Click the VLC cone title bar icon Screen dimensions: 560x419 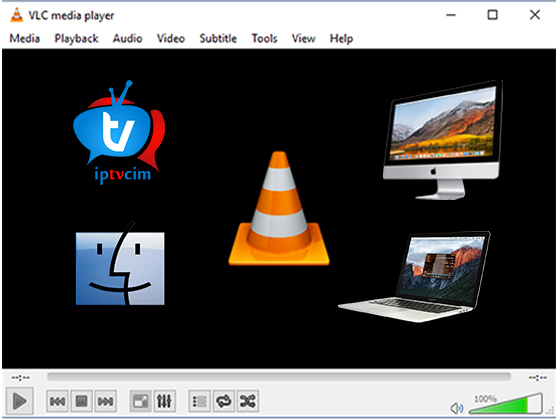coord(16,15)
